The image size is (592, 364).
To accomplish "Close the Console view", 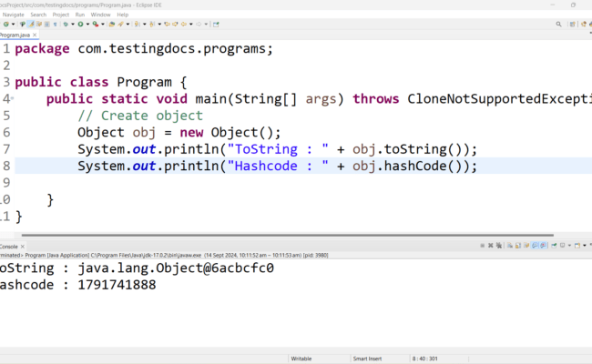I will (x=23, y=247).
